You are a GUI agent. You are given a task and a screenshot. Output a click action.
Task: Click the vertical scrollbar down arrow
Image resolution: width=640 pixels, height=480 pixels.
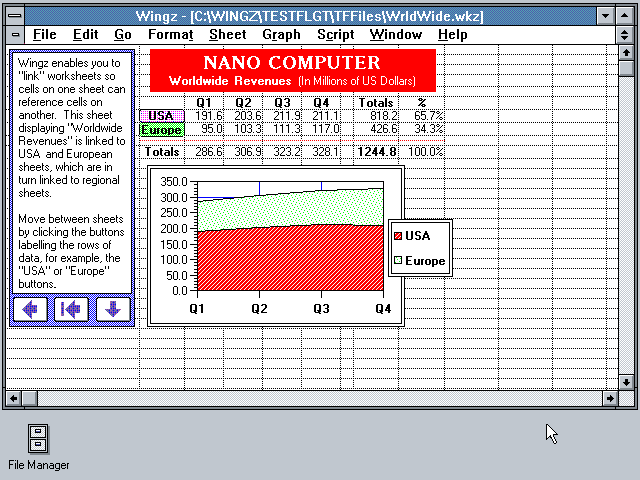(x=626, y=382)
